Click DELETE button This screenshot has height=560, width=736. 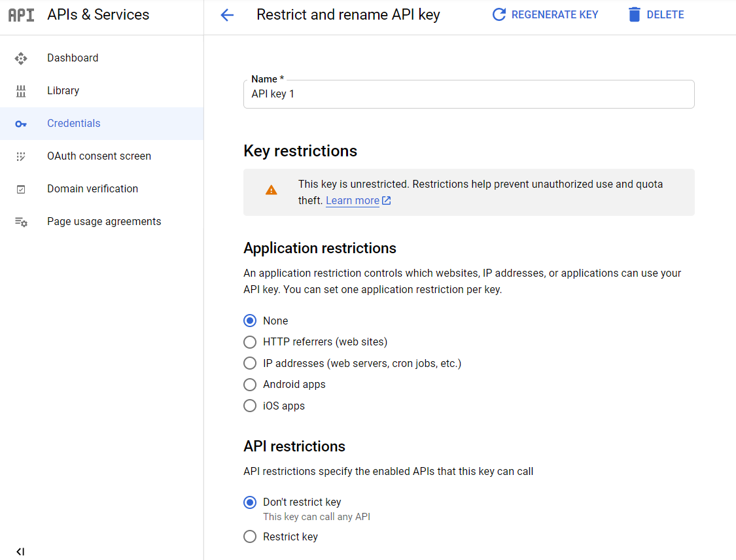click(656, 14)
